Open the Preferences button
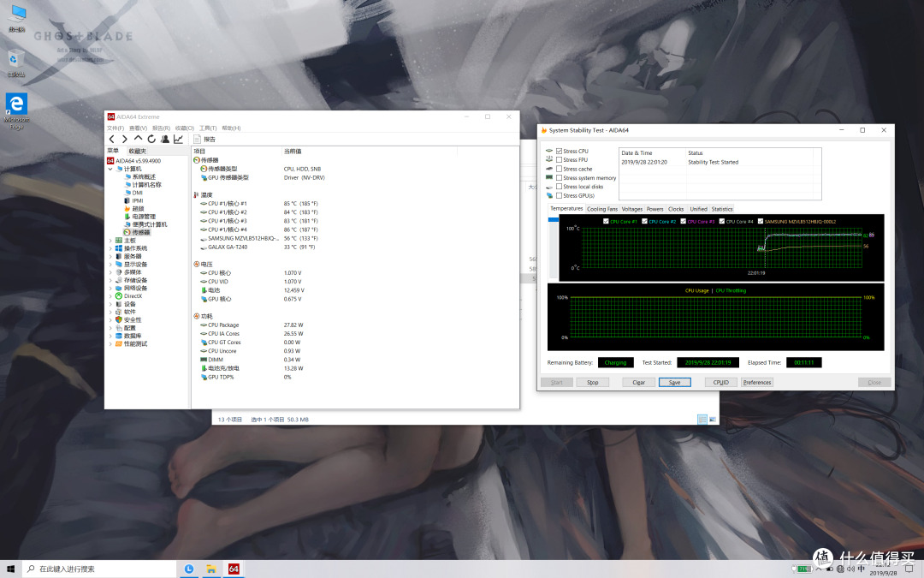 click(757, 382)
